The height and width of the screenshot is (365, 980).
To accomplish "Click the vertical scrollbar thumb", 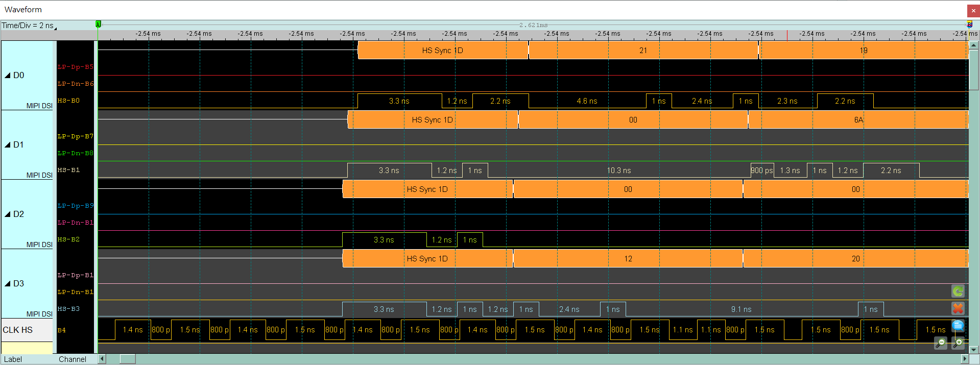I will pyautogui.click(x=974, y=70).
